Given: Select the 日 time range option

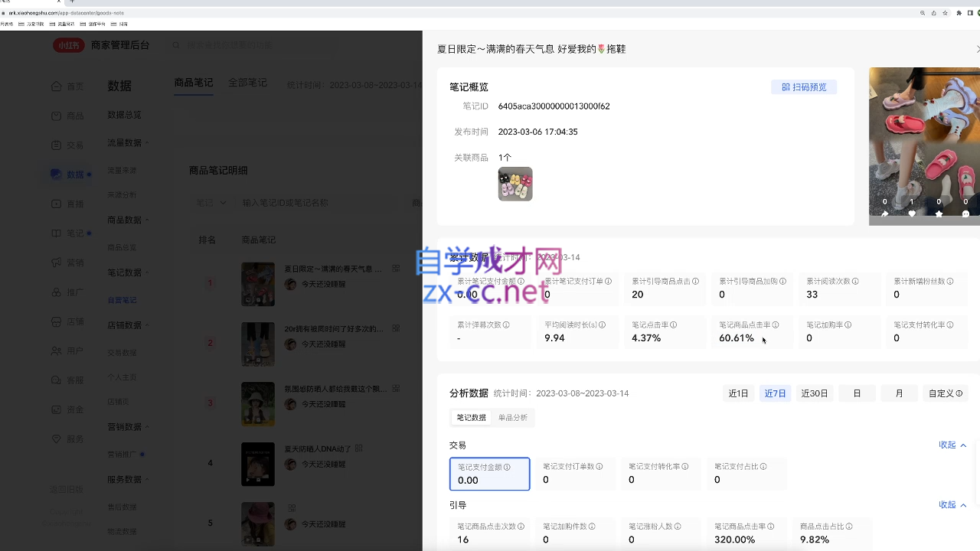Looking at the screenshot, I should click(x=857, y=393).
